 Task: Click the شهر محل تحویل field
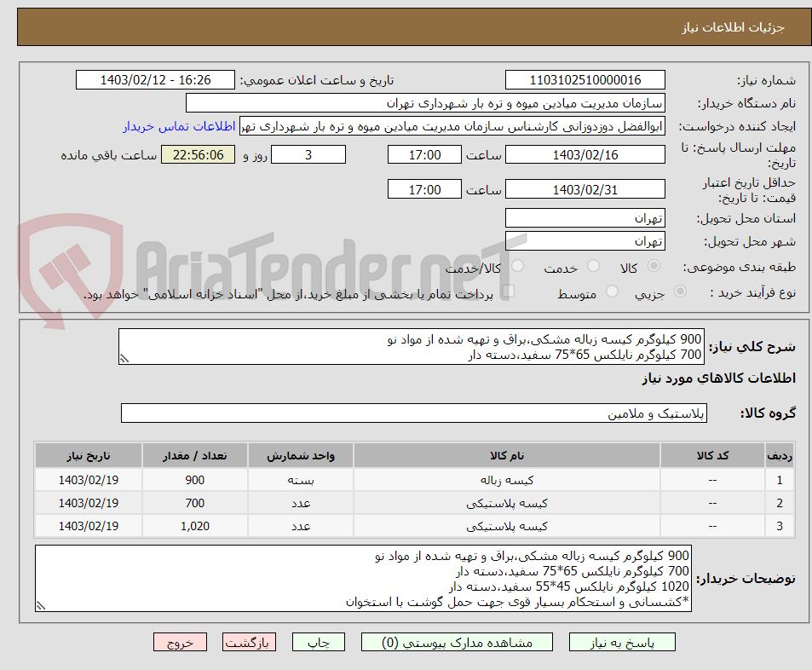pos(585,241)
